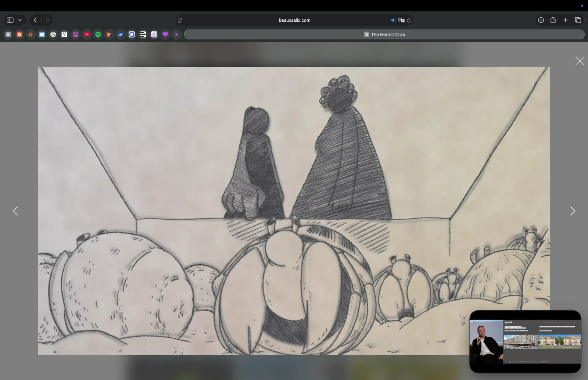The width and height of the screenshot is (588, 380).
Task: Go forward to the next page
Action: 47,20
